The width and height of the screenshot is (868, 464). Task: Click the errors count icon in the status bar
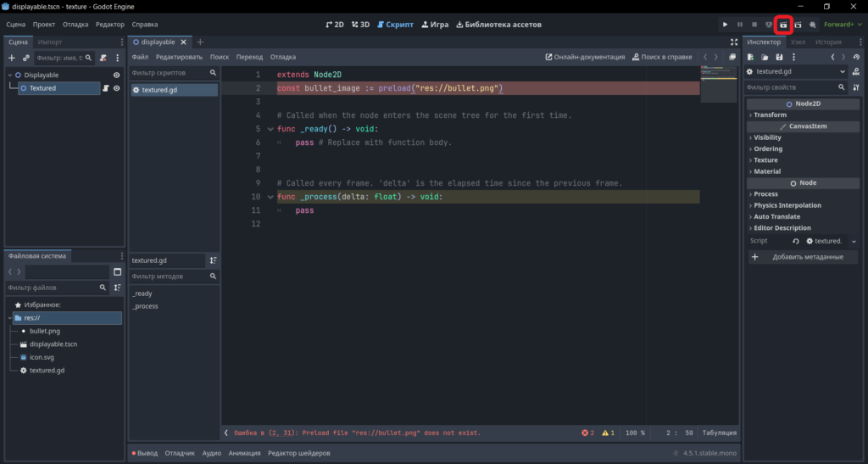pos(588,433)
